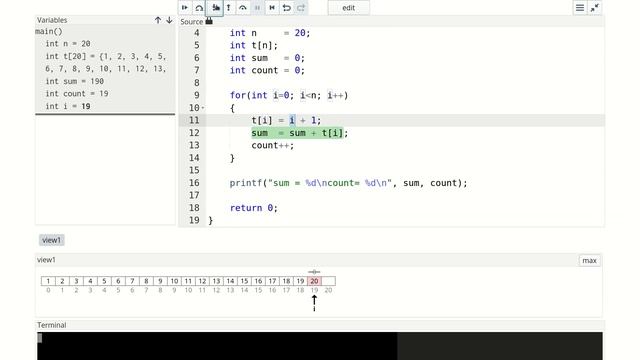Click array cell containing 1

point(48,281)
